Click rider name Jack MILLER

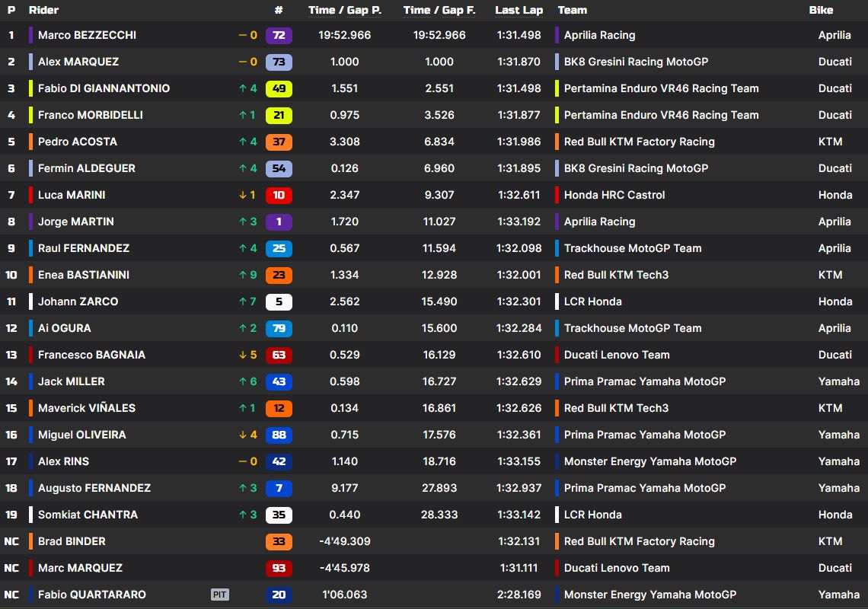71,381
